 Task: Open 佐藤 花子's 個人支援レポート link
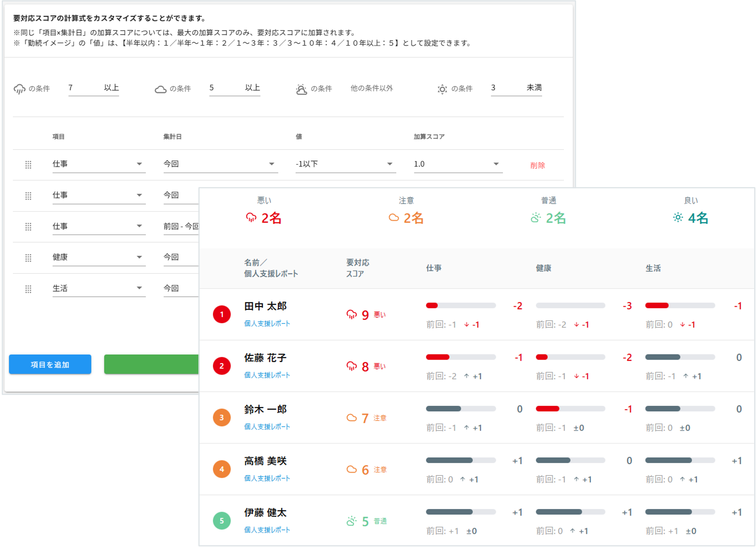[x=267, y=375]
